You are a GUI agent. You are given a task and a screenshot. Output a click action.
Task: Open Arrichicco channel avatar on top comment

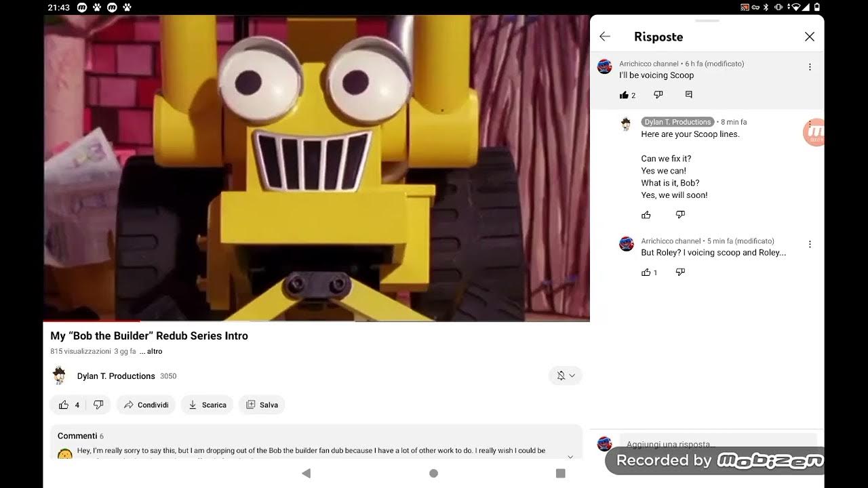pyautogui.click(x=605, y=66)
